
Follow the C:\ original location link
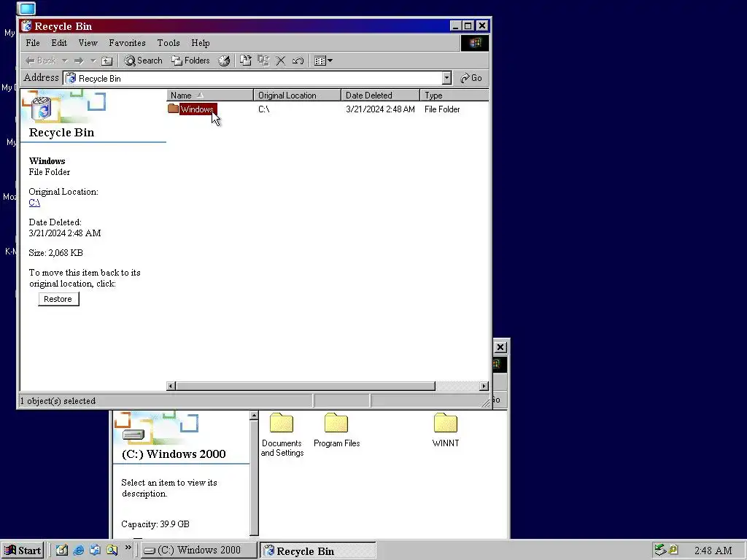[x=34, y=203]
